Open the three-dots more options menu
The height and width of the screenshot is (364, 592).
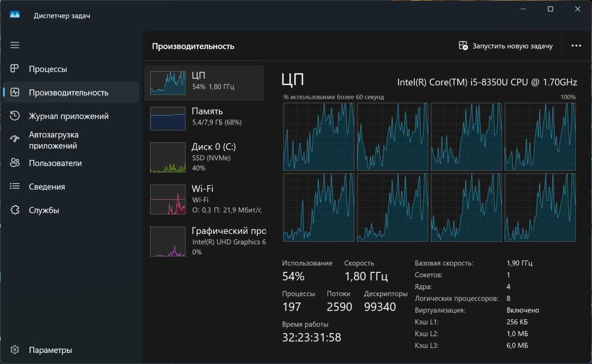point(576,46)
